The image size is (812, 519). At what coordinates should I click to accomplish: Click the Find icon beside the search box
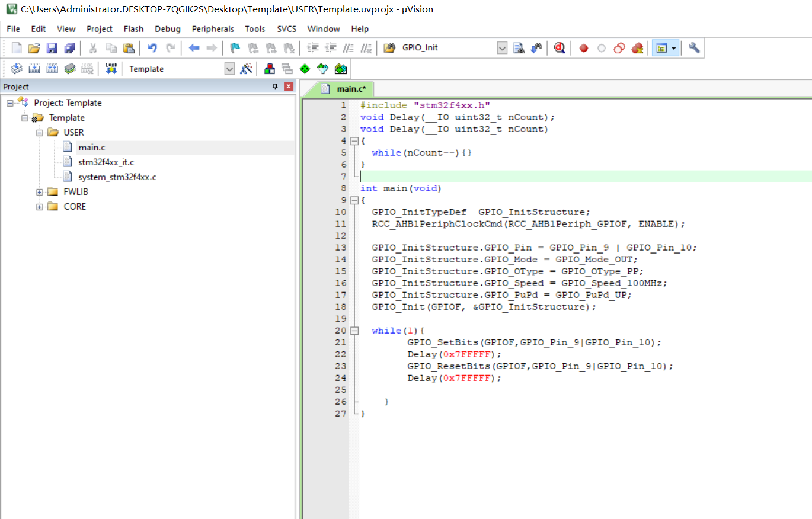(x=519, y=48)
